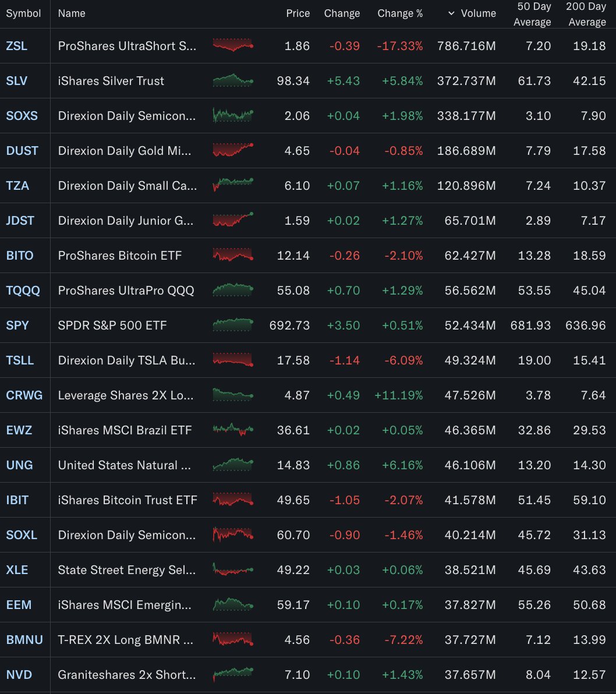Open the iShares MSCI Brazil ETF name
Image resolution: width=616 pixels, height=694 pixels.
pyautogui.click(x=126, y=430)
